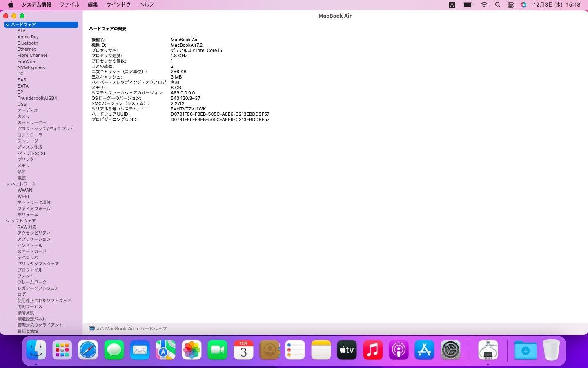
Task: Select Bluetooth in the sidebar
Action: (28, 43)
